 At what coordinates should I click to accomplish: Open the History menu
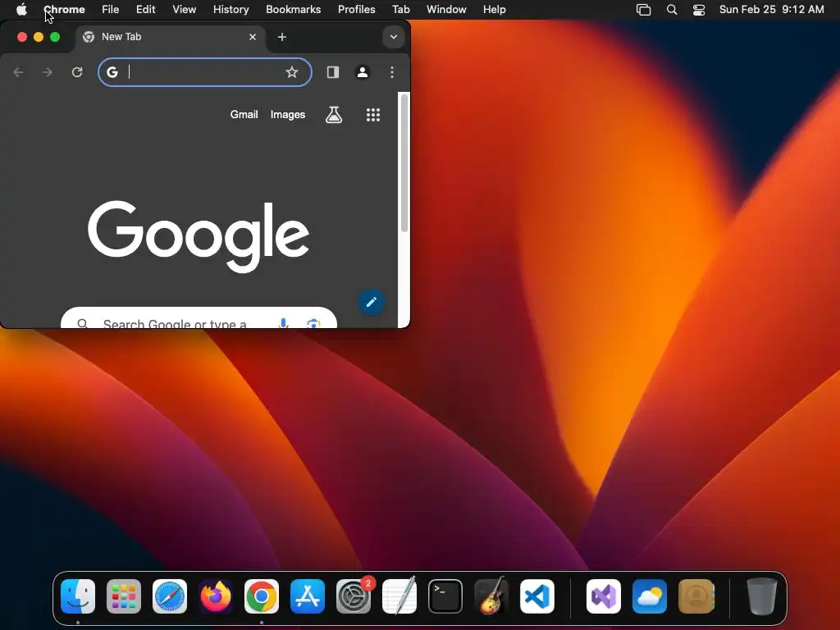(x=231, y=10)
